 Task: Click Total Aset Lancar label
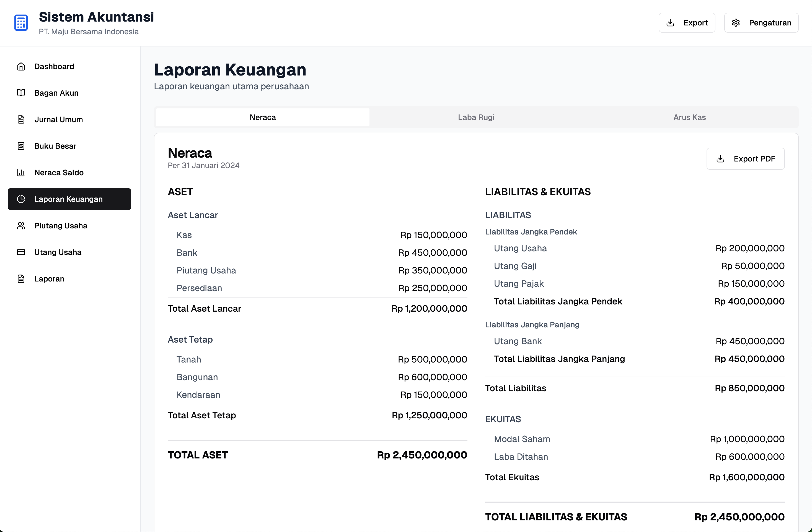pos(204,308)
